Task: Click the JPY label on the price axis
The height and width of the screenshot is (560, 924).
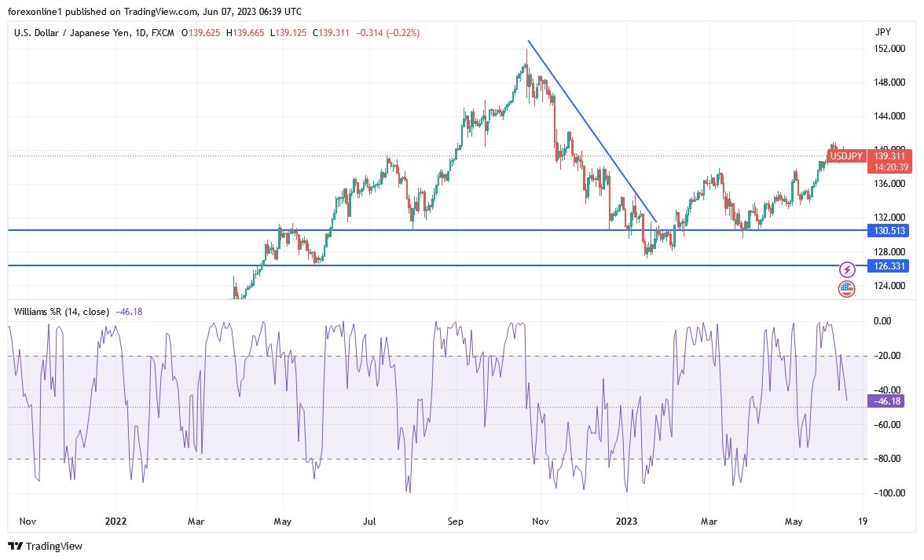Action: click(x=883, y=32)
